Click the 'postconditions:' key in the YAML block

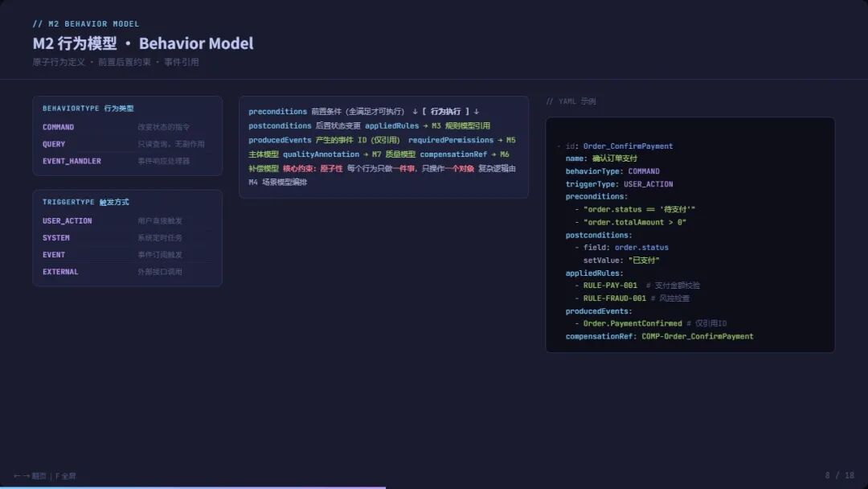click(599, 235)
